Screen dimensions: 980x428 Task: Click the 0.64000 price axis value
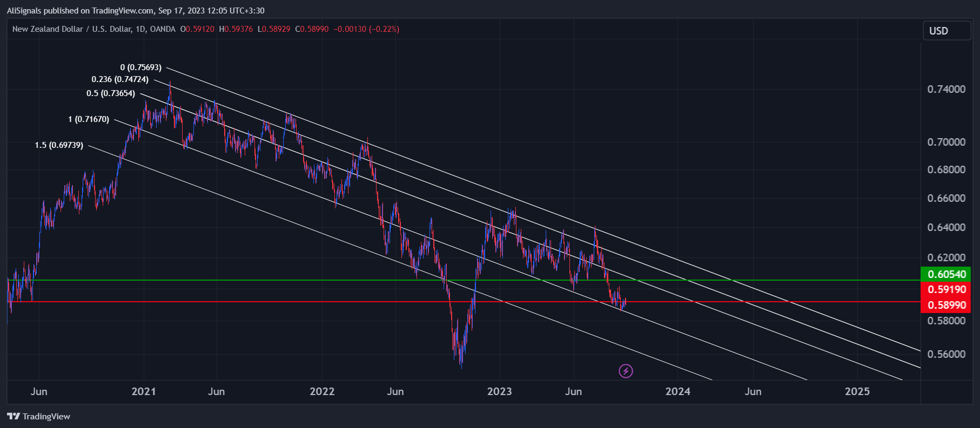[947, 227]
